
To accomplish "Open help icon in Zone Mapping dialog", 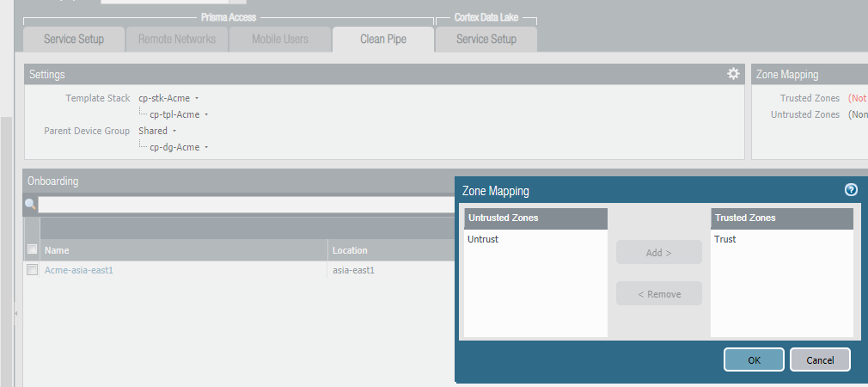I will [851, 190].
